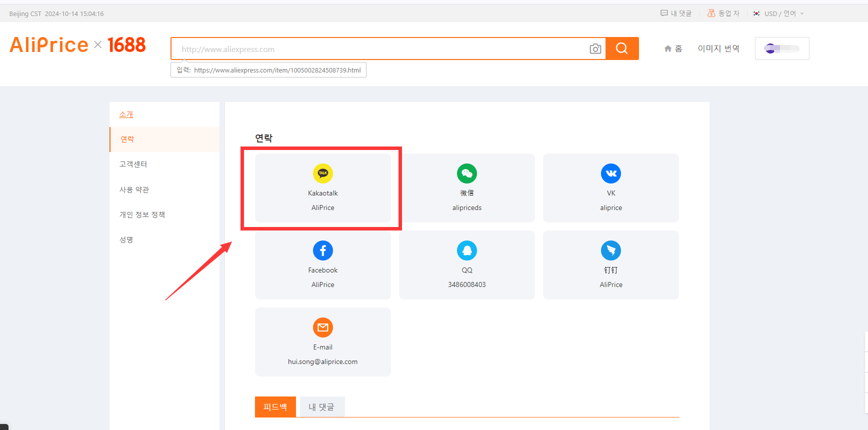Viewport: 868px width, 430px height.
Task: Click 내 댓글 in the top bar
Action: (681, 13)
